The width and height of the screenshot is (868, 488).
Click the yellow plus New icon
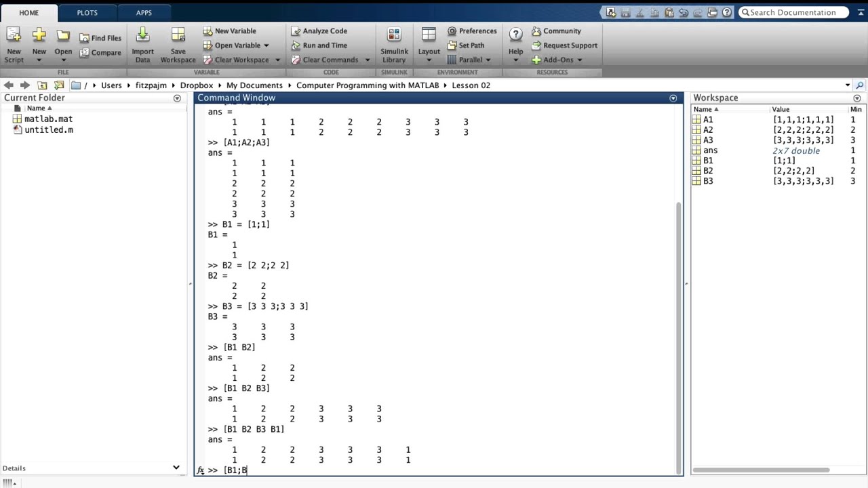click(39, 35)
